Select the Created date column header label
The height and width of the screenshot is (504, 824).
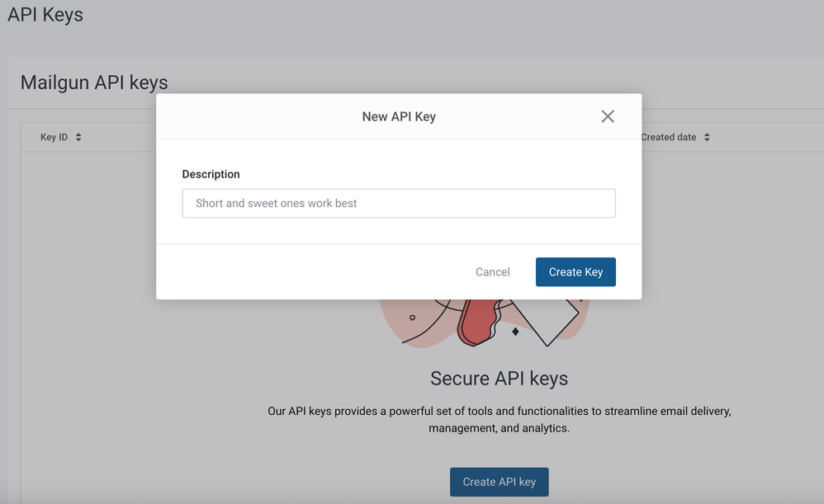click(x=669, y=137)
